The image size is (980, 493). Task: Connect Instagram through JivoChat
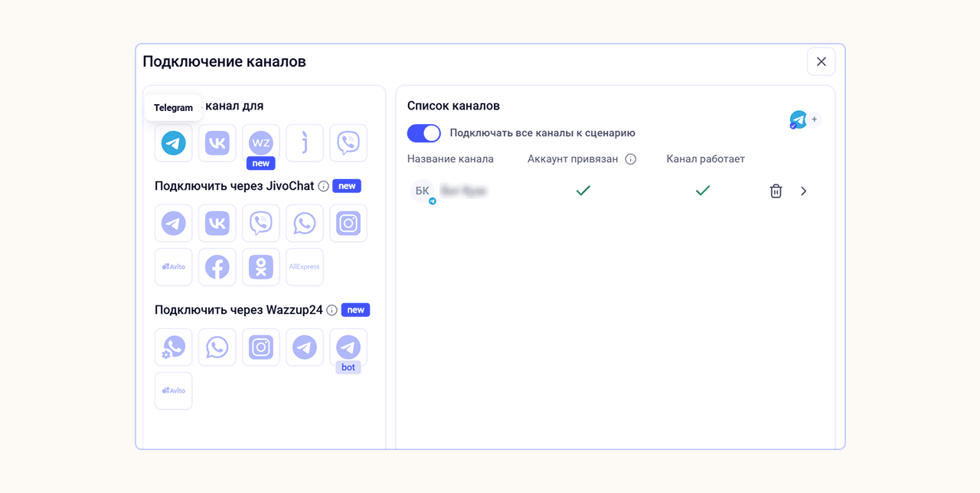tap(348, 224)
